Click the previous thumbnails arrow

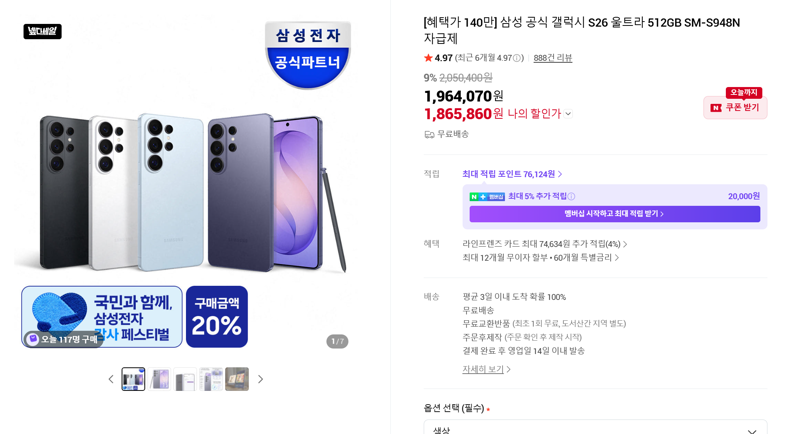point(111,379)
